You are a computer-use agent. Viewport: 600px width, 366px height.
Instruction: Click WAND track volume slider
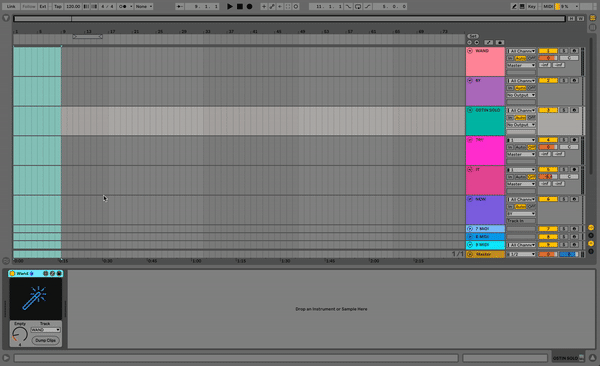[548, 58]
